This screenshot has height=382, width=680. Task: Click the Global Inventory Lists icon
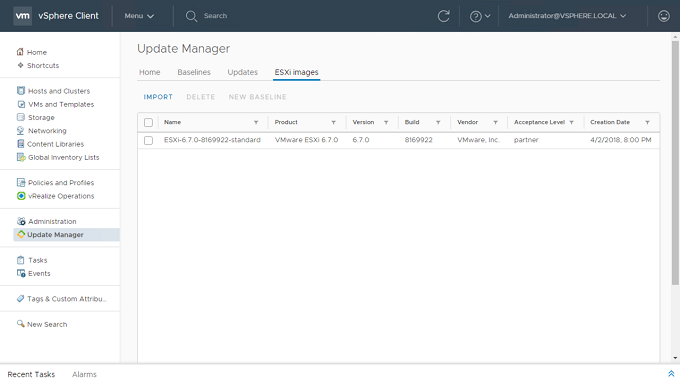pos(21,157)
